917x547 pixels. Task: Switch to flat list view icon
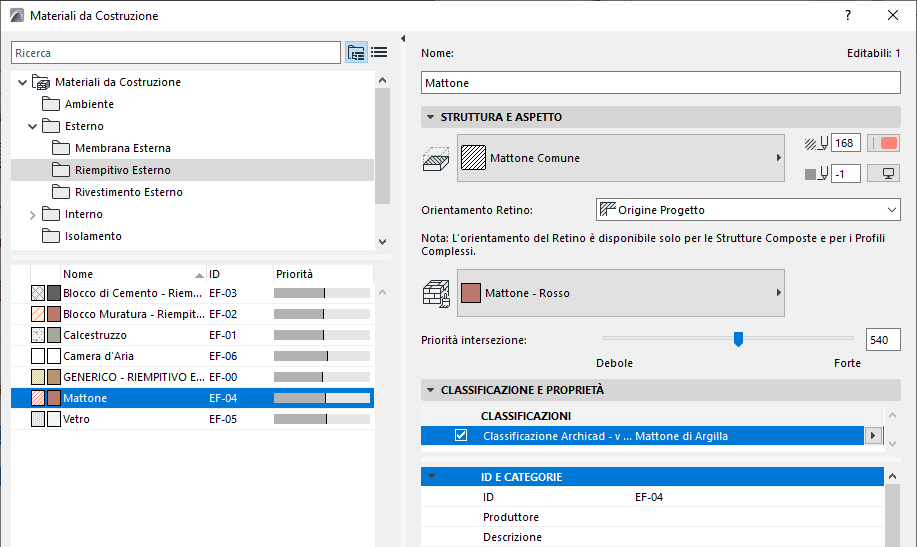(379, 53)
